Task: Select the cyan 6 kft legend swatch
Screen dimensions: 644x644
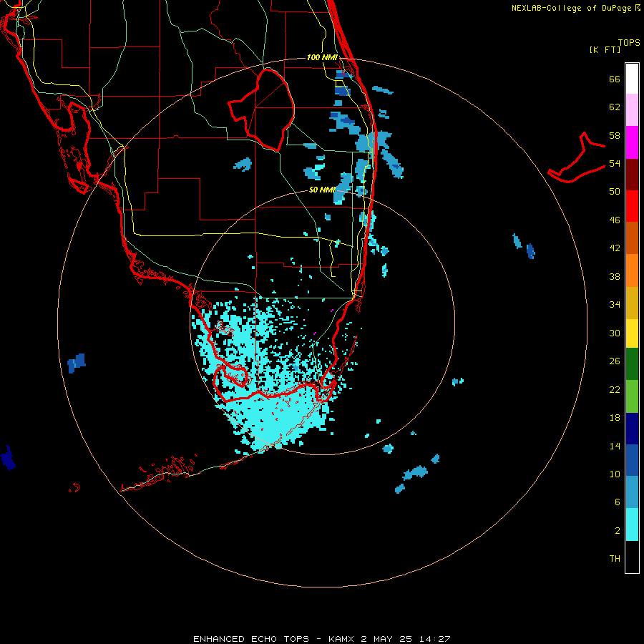Action: (x=632, y=525)
